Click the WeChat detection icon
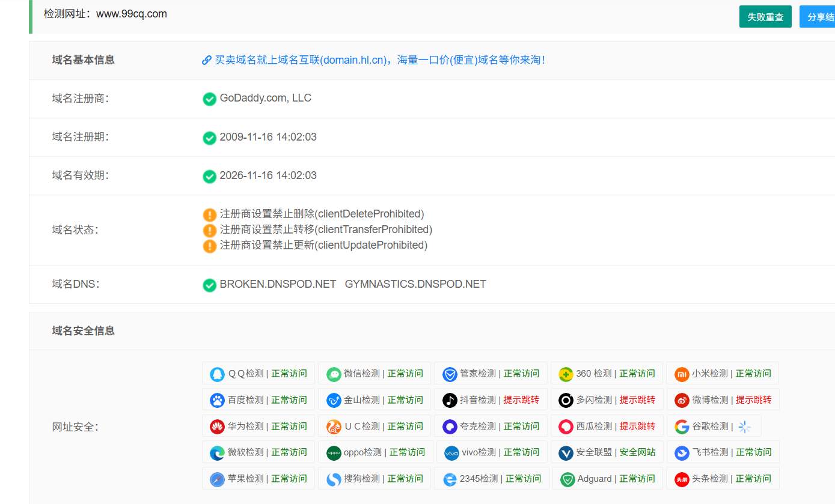This screenshot has width=835, height=504. pos(334,373)
